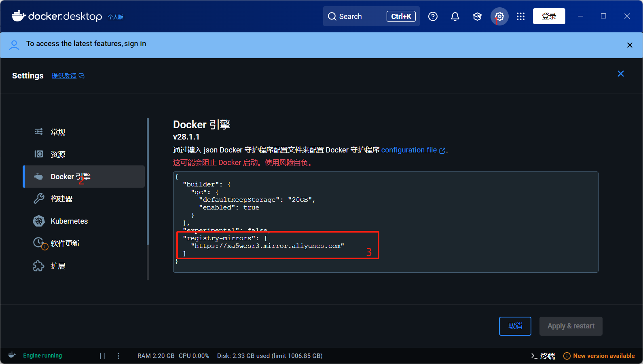This screenshot has height=364, width=643.
Task: Click the v28.1.1 version text
Action: 186,137
